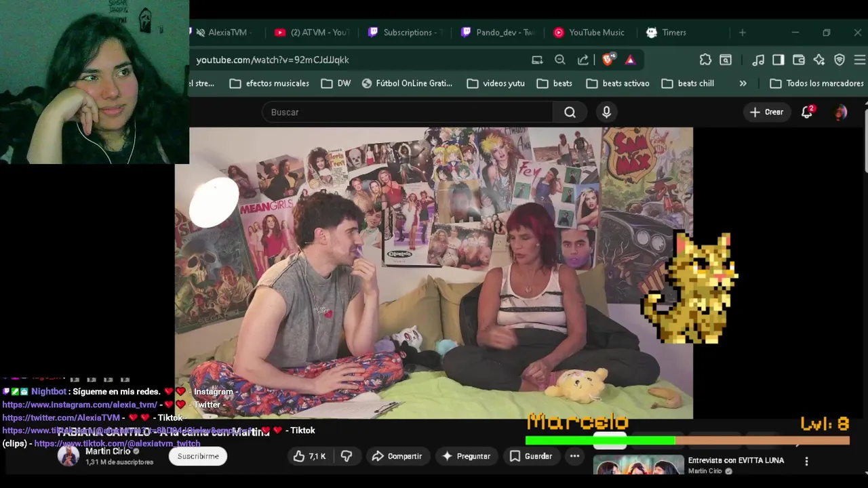
Task: Open the instagram.com/alexia_tvm link in chat
Action: (x=80, y=405)
